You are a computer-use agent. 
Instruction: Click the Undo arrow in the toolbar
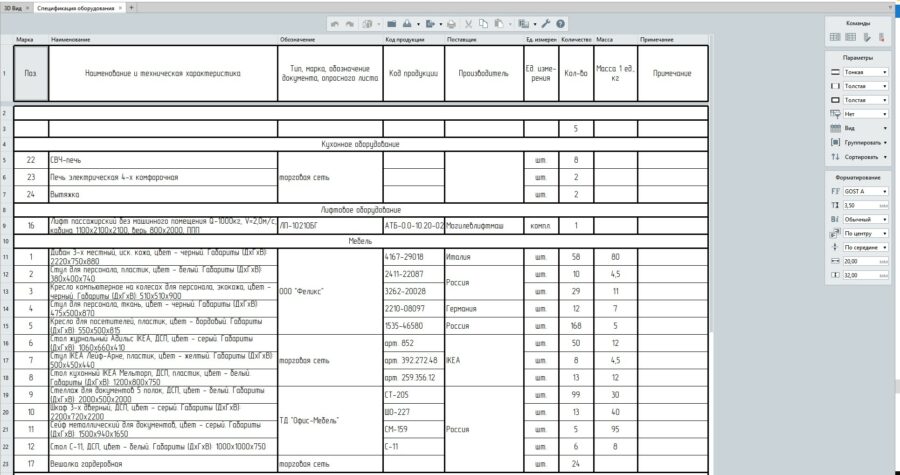coord(335,24)
